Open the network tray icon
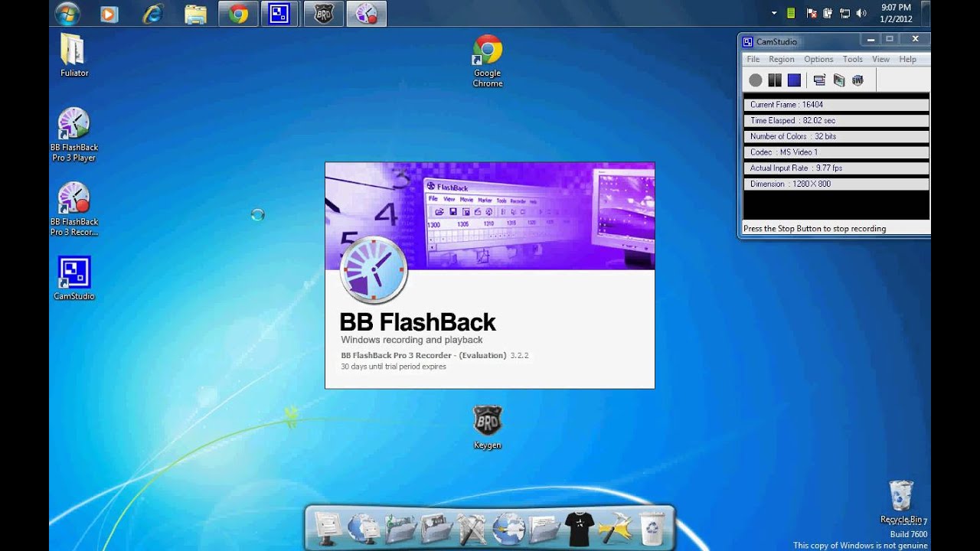The height and width of the screenshot is (551, 980). click(845, 13)
